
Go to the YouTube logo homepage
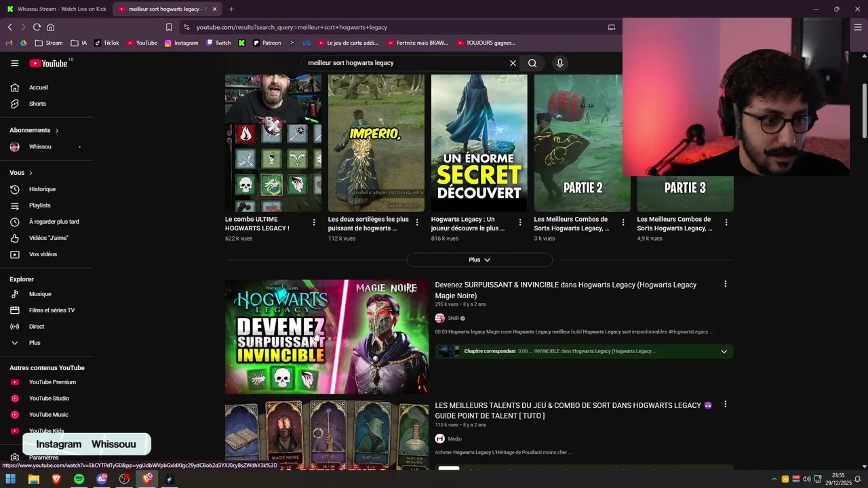[49, 63]
